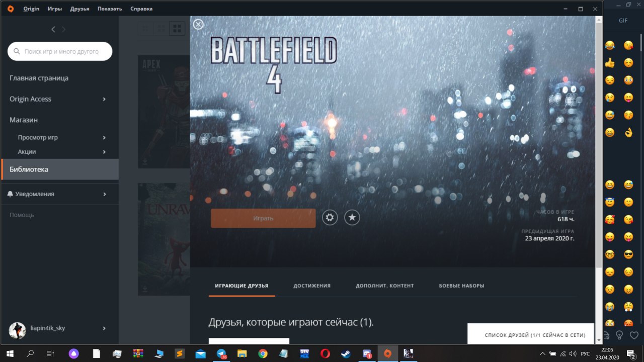Pick the nerd face emoji
644x362 pixels.
tap(610, 254)
